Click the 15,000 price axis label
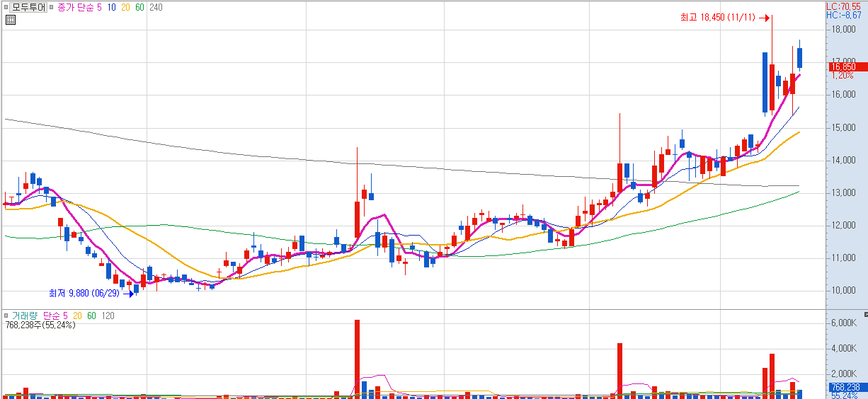This screenshot has width=868, height=399. click(x=844, y=128)
